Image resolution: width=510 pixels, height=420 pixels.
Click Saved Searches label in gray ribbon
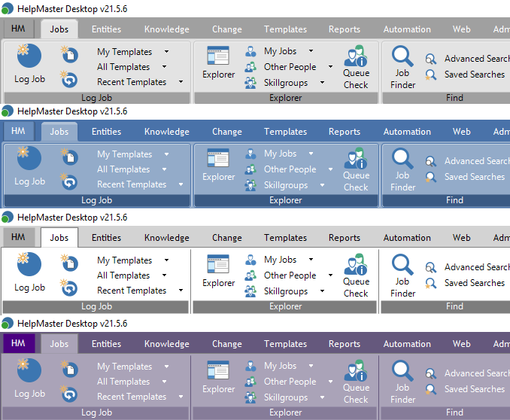[x=475, y=75]
